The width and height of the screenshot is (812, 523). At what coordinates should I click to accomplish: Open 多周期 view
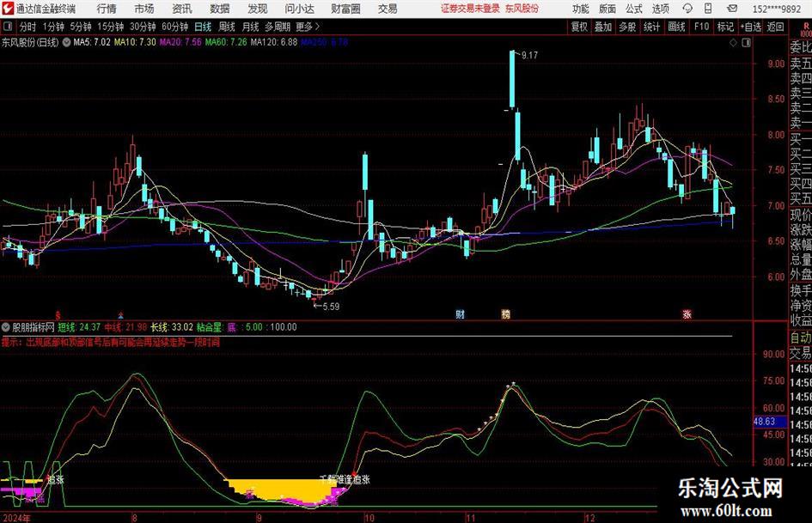pos(278,27)
